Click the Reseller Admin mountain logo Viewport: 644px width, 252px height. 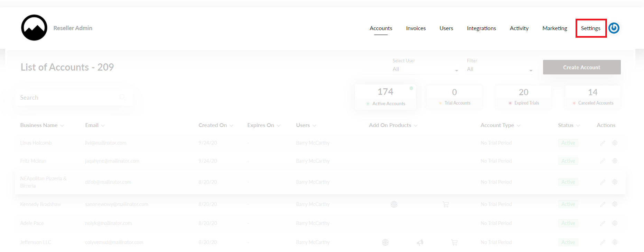pyautogui.click(x=34, y=28)
